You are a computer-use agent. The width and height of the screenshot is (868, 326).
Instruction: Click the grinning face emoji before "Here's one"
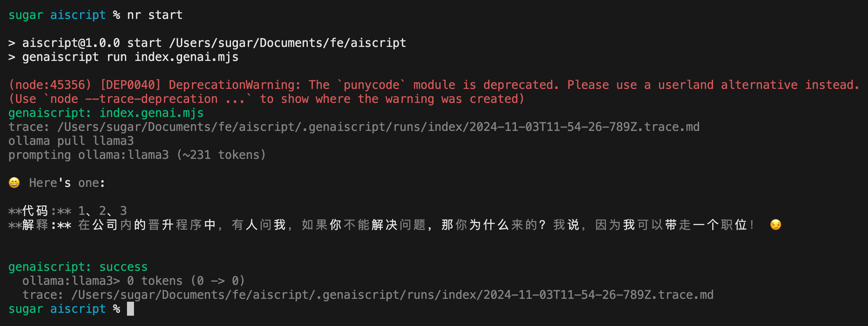point(14,183)
